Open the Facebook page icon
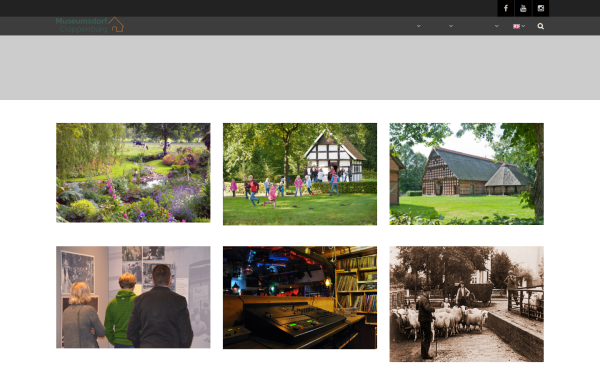This screenshot has width=600, height=375. pos(505,8)
